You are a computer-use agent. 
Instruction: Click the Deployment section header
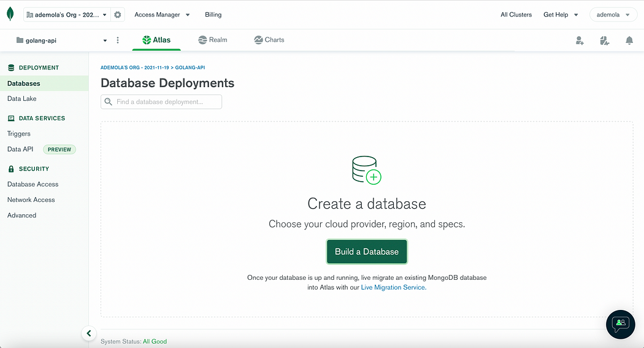[33, 68]
